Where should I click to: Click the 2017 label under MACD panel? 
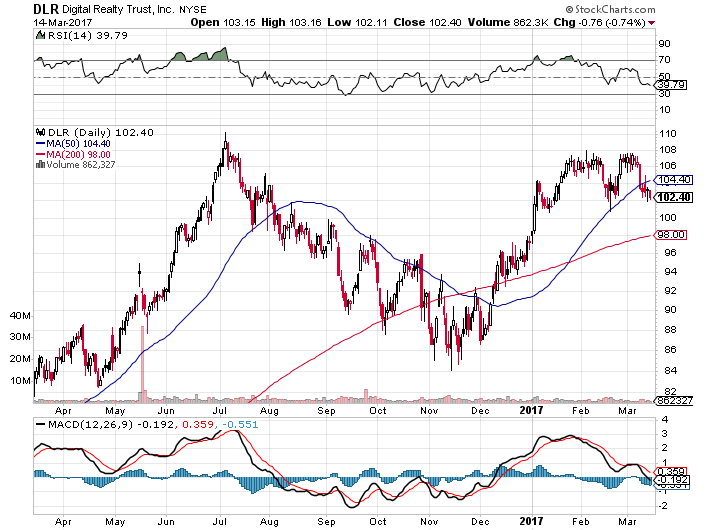(532, 522)
